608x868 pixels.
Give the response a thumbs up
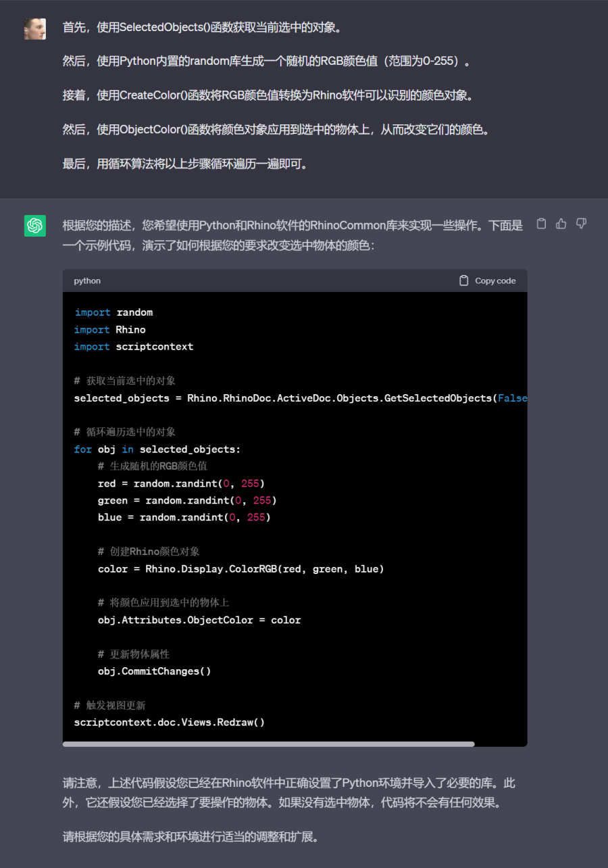(561, 224)
